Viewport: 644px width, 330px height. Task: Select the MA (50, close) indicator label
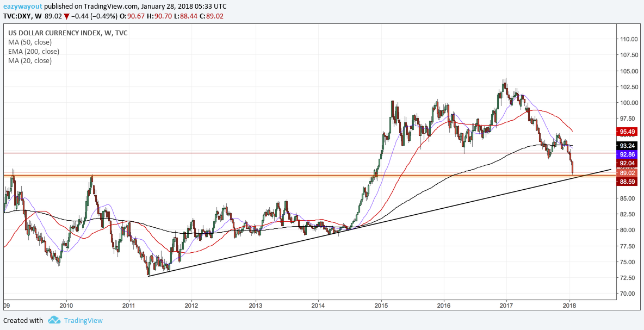pos(29,42)
